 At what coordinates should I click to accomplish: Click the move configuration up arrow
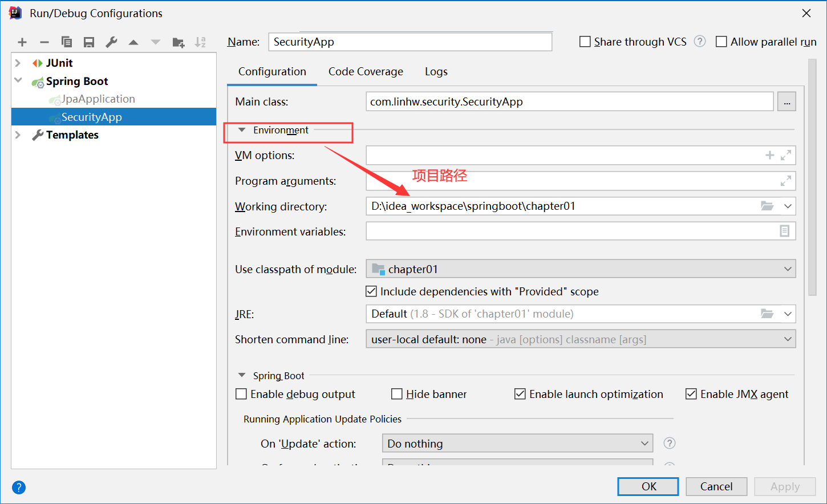point(133,42)
